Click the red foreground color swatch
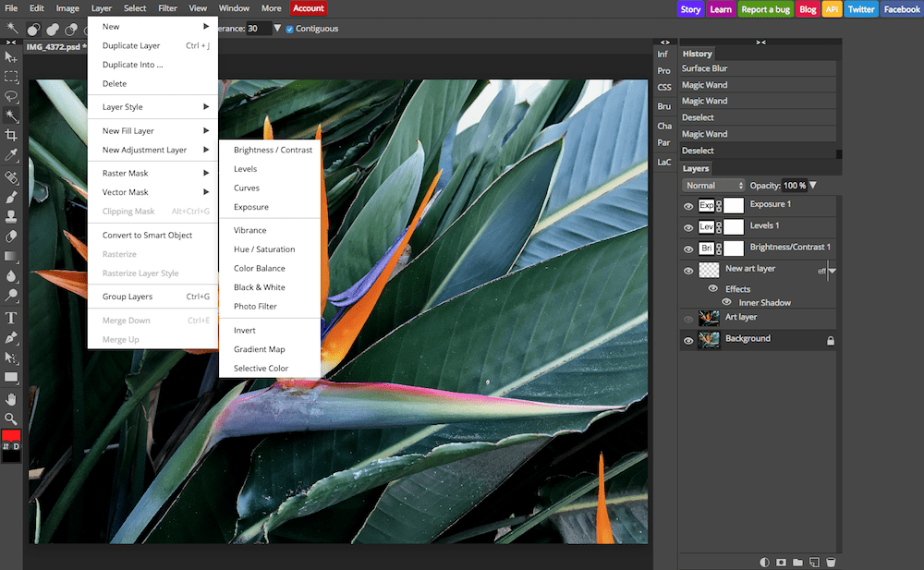Screen dimensions: 924x570 pyautogui.click(x=11, y=436)
